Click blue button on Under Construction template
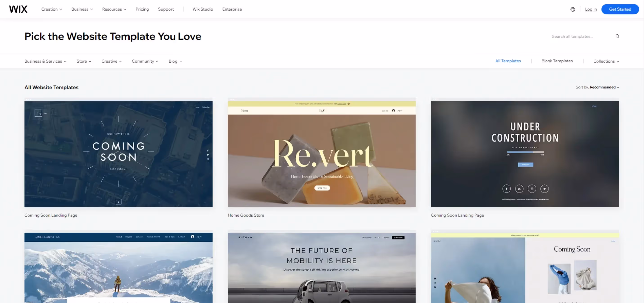 click(x=525, y=164)
